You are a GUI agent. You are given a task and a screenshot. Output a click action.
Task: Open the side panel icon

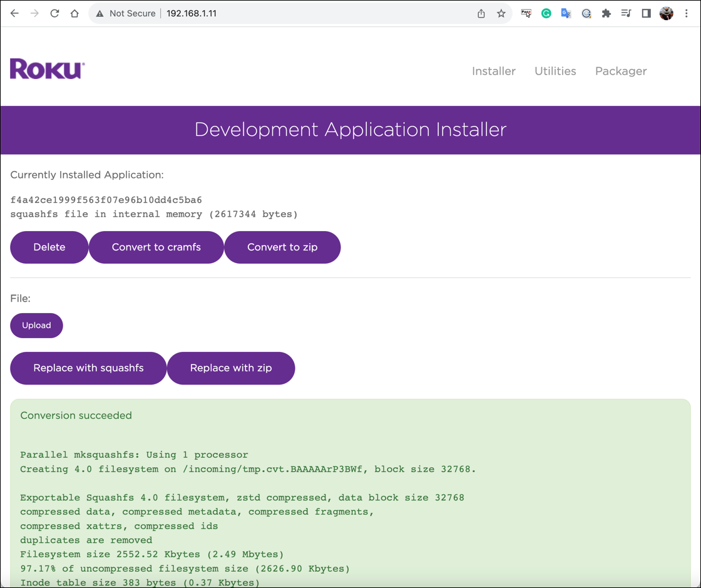coord(646,13)
